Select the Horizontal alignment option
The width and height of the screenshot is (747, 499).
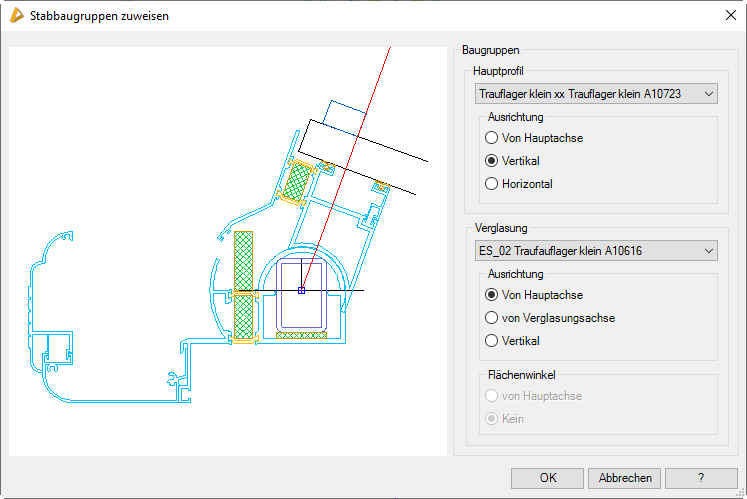coord(491,184)
